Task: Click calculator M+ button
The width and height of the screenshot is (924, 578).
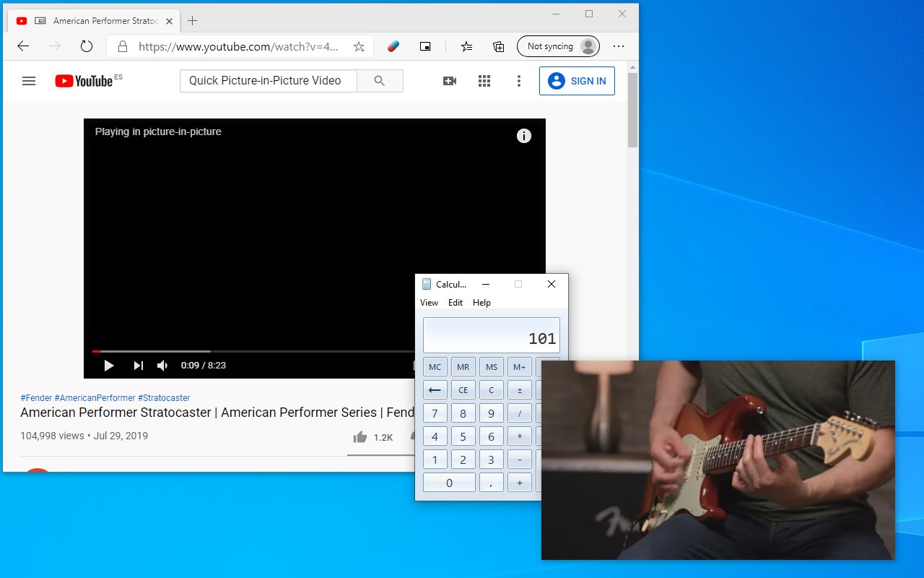Action: pos(520,367)
